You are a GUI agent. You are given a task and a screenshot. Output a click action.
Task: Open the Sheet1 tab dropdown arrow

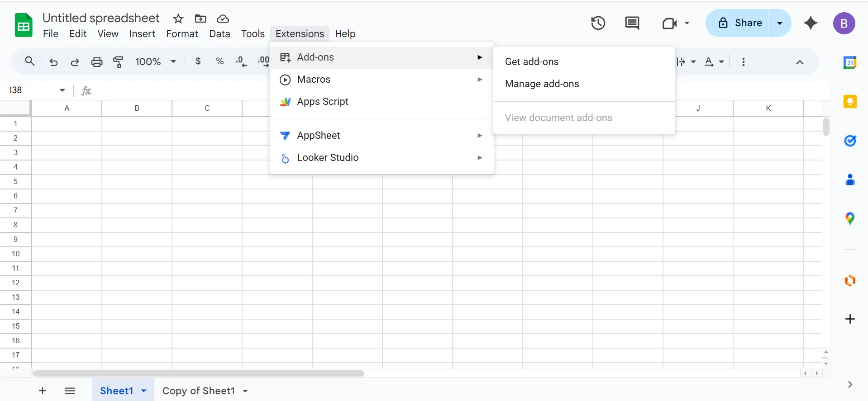point(144,391)
